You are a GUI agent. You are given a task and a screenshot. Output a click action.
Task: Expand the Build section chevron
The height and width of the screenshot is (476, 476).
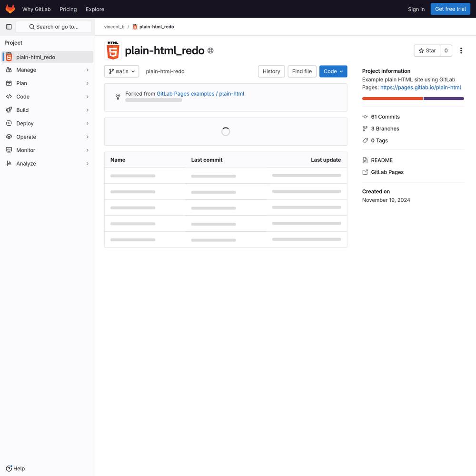[87, 110]
